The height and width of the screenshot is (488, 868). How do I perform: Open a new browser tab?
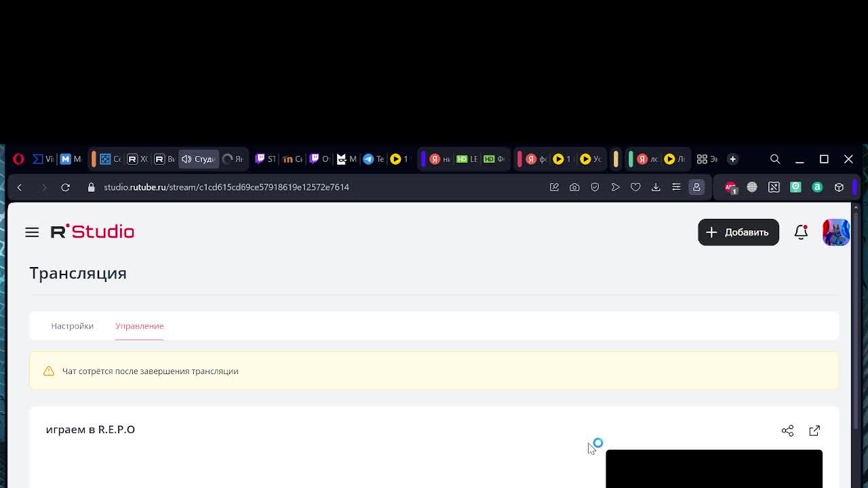[x=732, y=159]
